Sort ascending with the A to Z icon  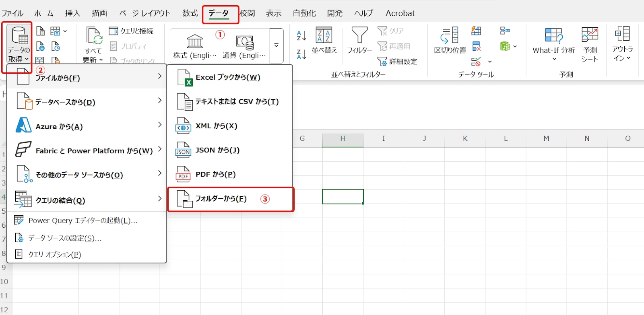(x=301, y=35)
